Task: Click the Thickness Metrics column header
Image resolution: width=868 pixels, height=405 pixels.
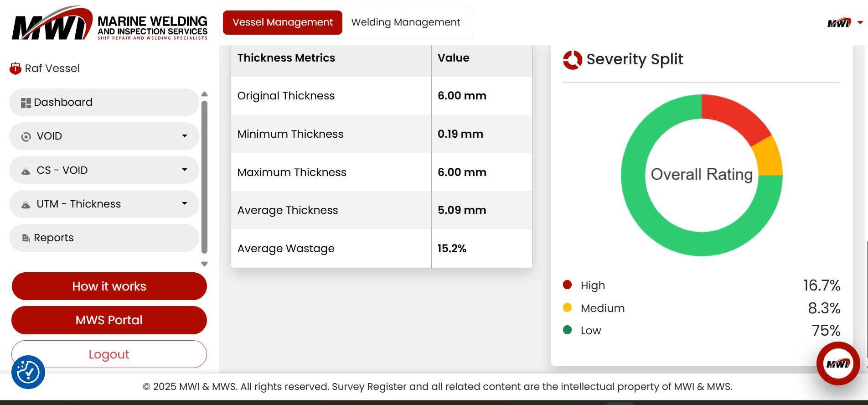Action: [x=286, y=58]
